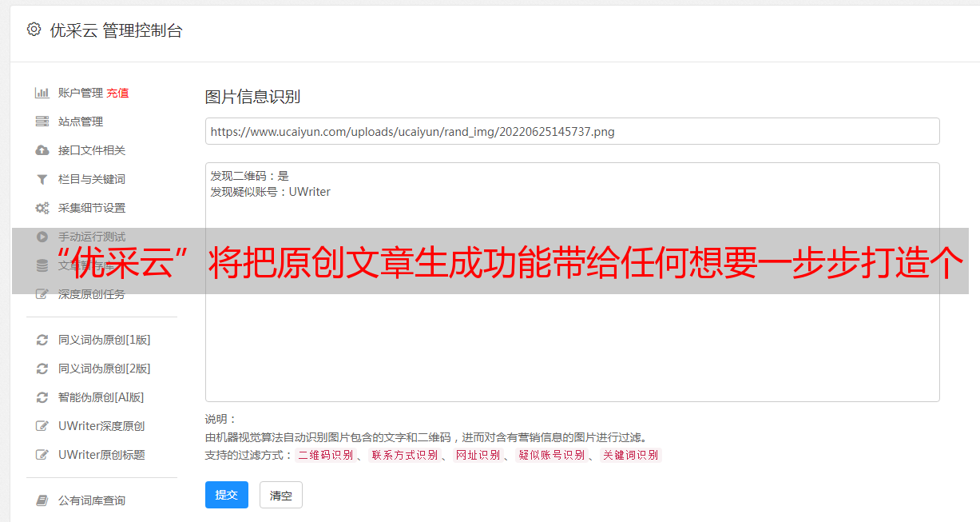Screen dimensions: 980x522
Task: Click the 同义词伪原创[1版] refresh icon
Action: [42, 340]
